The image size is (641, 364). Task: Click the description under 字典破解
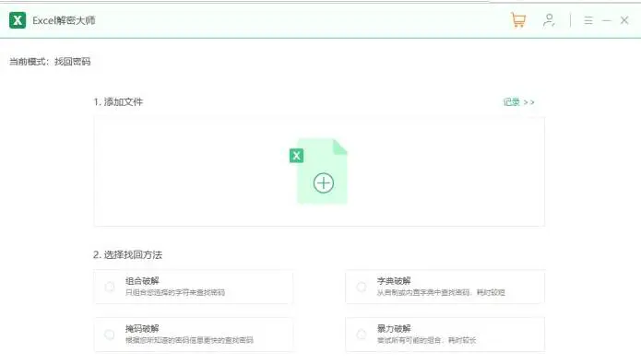coord(441,292)
